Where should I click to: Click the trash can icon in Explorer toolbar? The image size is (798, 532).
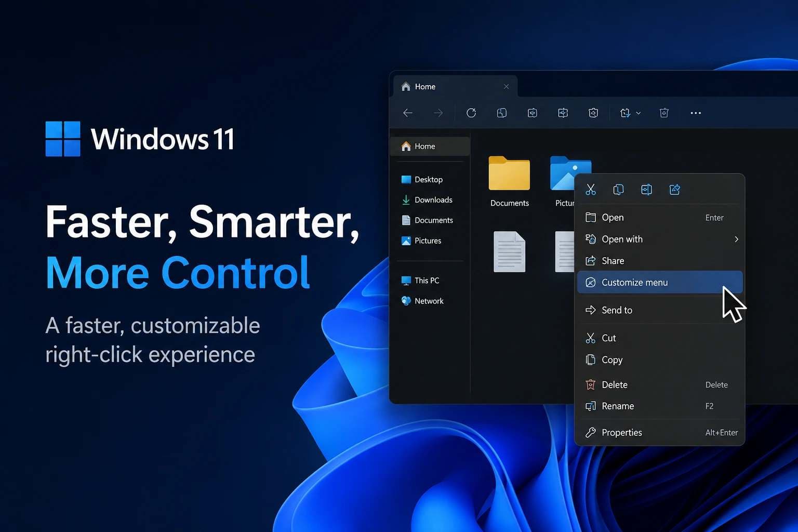coord(664,113)
